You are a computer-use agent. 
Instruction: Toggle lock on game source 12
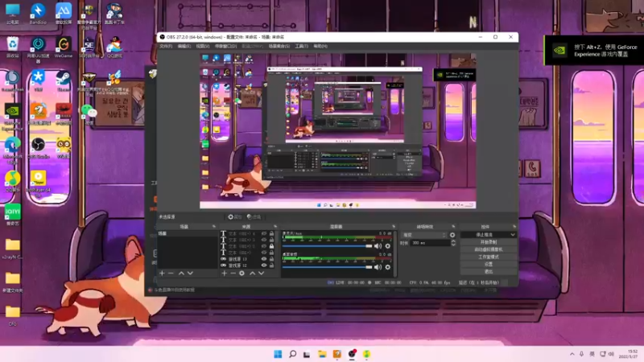(x=271, y=265)
